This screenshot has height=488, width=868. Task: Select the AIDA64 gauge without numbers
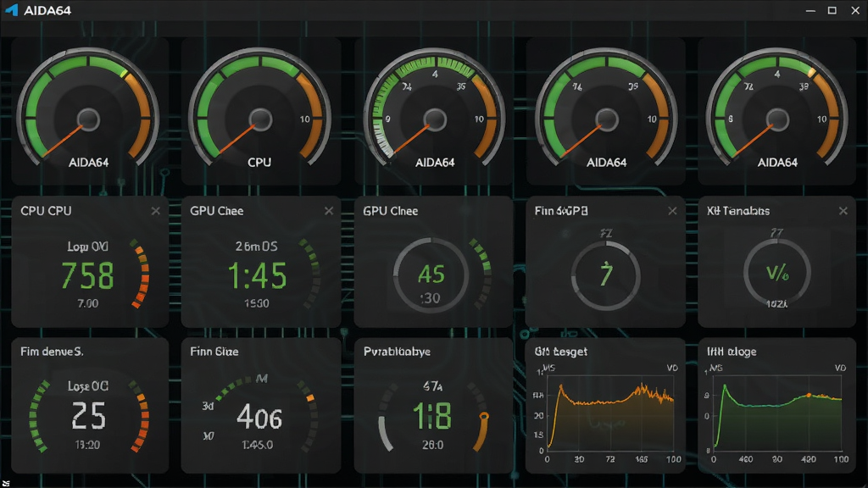pos(88,109)
